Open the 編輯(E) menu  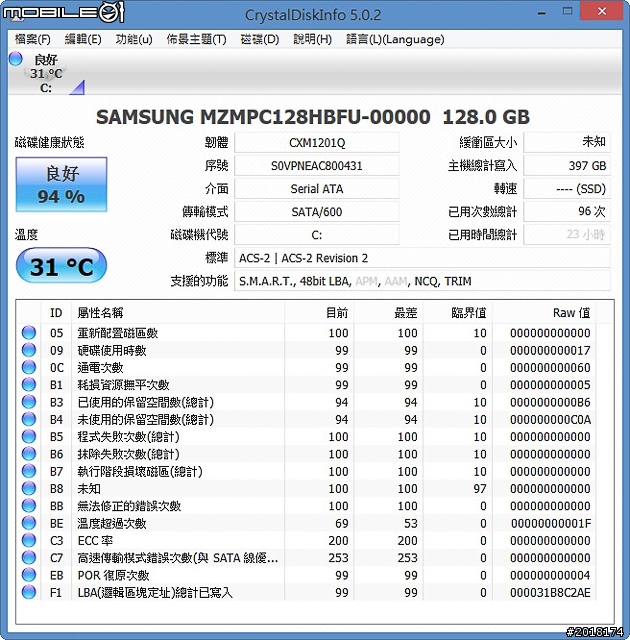pos(83,39)
